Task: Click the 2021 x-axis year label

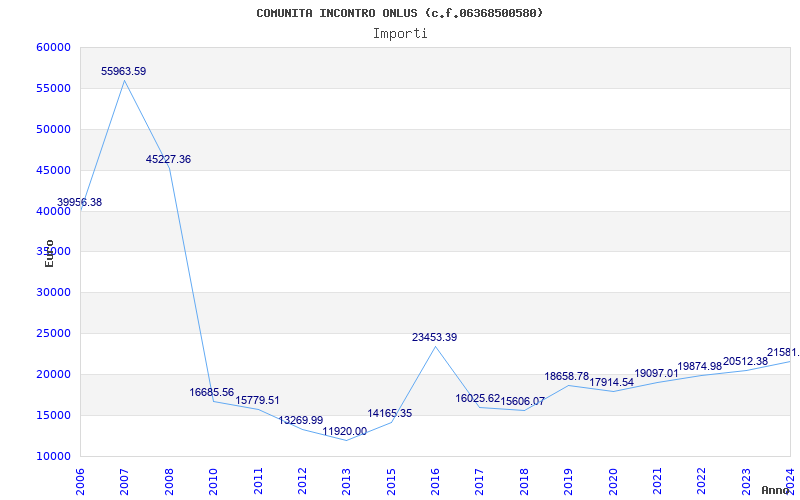Action: pyautogui.click(x=657, y=481)
